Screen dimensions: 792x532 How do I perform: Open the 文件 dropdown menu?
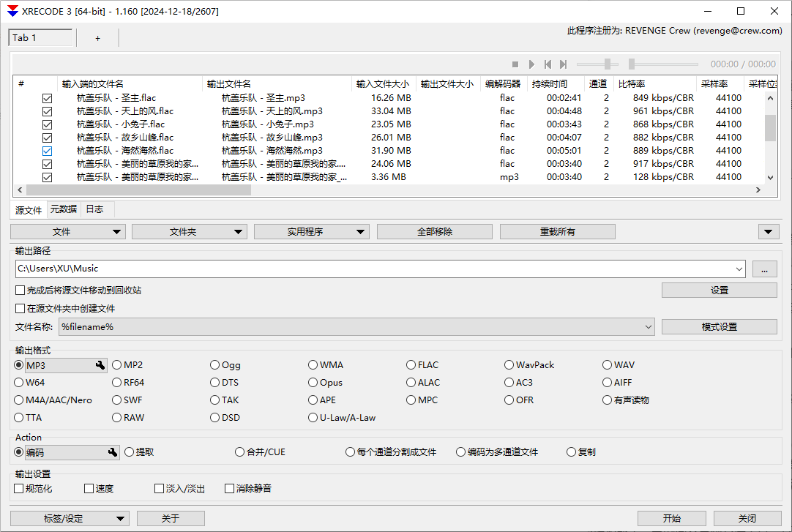(x=67, y=231)
